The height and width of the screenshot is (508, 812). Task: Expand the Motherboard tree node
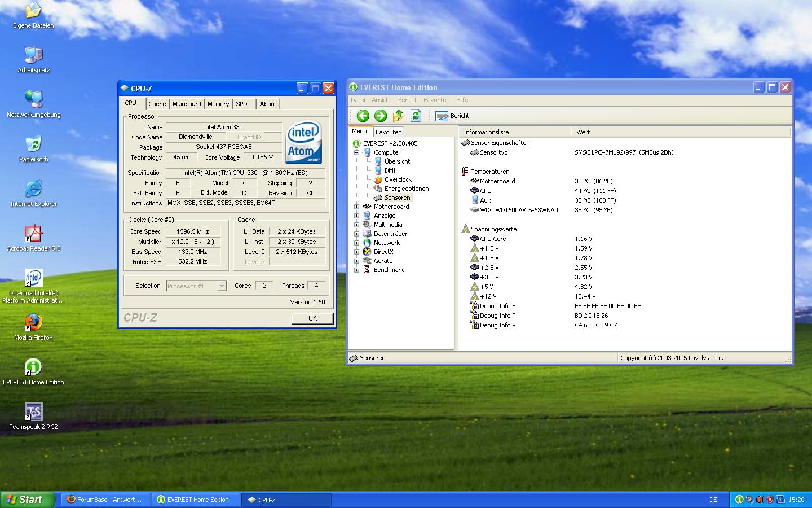[x=356, y=207]
